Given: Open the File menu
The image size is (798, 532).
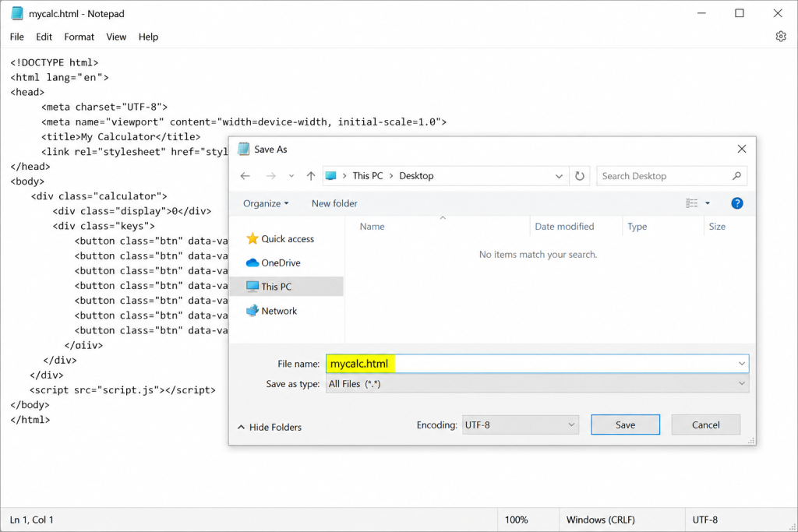Looking at the screenshot, I should tap(17, 37).
